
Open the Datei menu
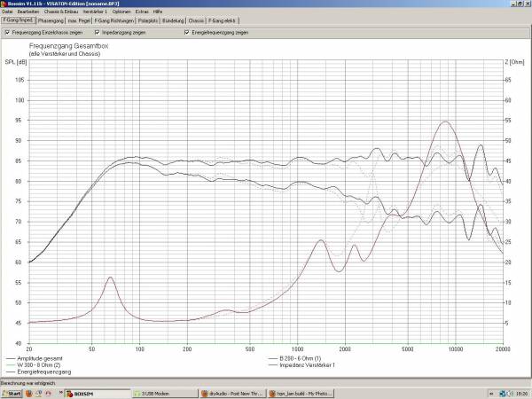point(7,12)
